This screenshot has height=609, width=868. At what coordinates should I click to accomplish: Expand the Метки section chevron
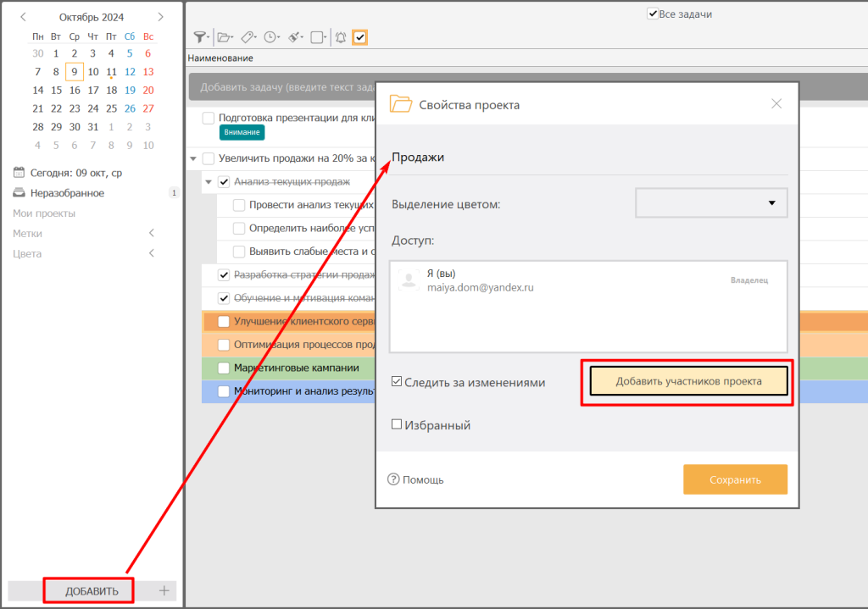point(152,233)
